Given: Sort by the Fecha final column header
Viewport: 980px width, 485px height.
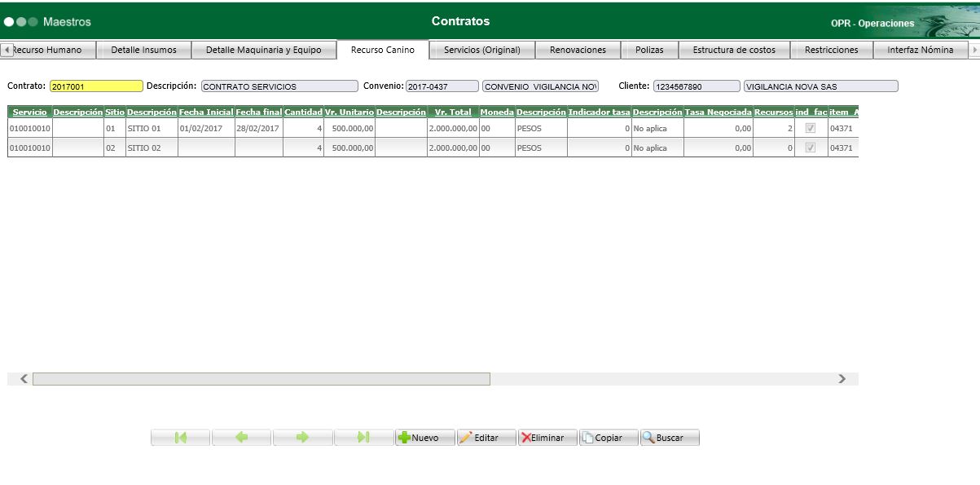Looking at the screenshot, I should coord(259,112).
